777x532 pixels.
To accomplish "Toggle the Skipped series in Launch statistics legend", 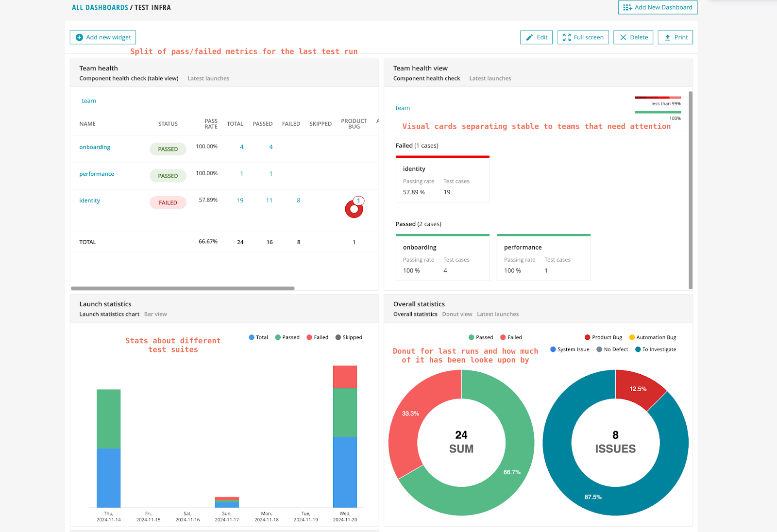I will point(338,337).
